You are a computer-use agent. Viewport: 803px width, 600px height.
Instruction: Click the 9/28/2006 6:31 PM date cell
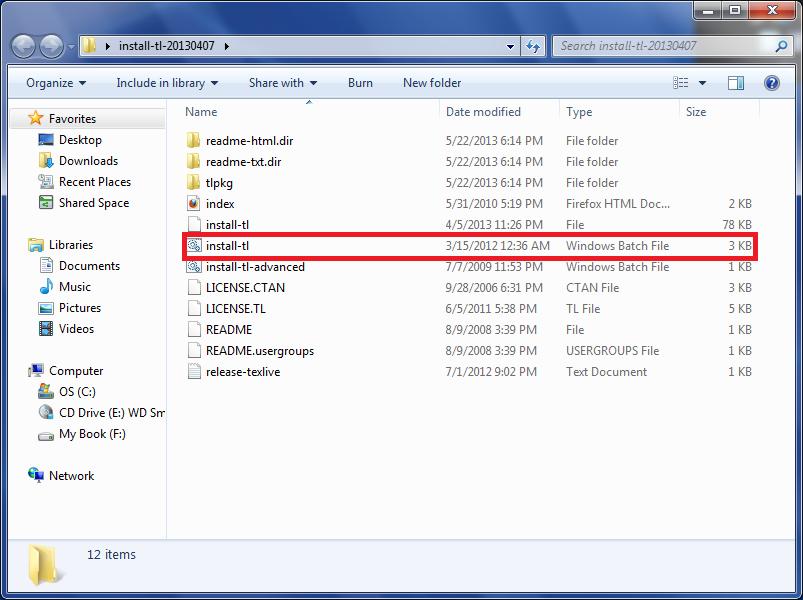(494, 288)
